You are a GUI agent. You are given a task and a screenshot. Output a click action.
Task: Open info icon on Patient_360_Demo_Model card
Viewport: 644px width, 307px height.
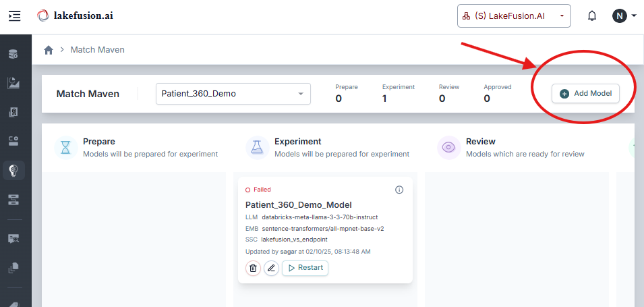[x=399, y=190]
